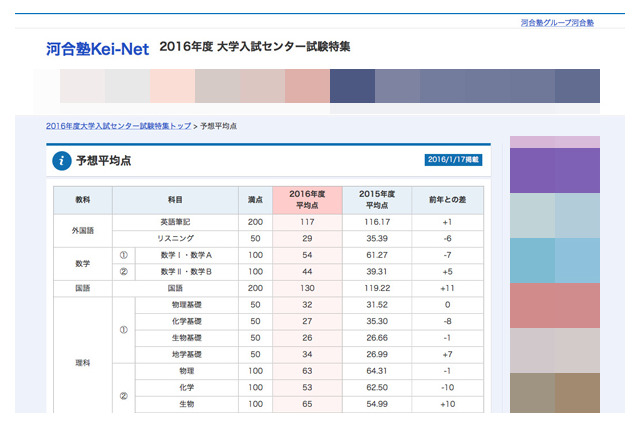This screenshot has width=640, height=426.
Task: Click the 35.39 value cell
Action: point(377,238)
